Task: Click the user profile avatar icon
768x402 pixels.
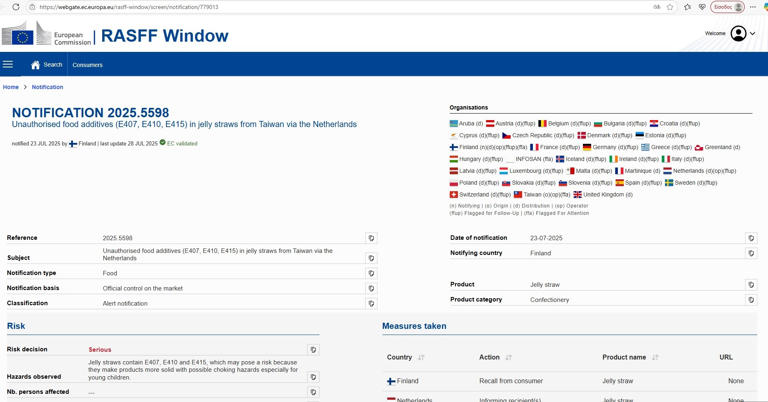Action: pos(738,34)
